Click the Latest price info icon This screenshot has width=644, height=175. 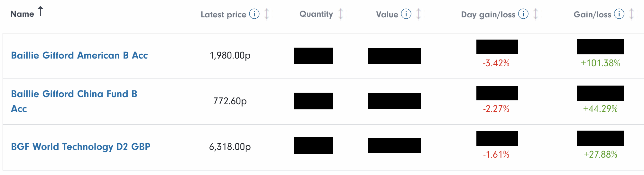(254, 14)
